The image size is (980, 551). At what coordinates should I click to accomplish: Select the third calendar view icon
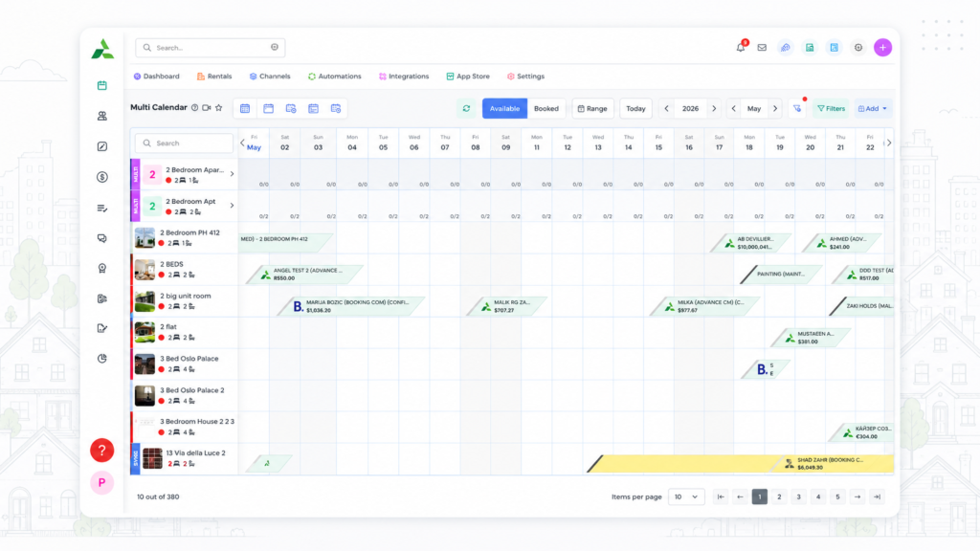pos(291,109)
